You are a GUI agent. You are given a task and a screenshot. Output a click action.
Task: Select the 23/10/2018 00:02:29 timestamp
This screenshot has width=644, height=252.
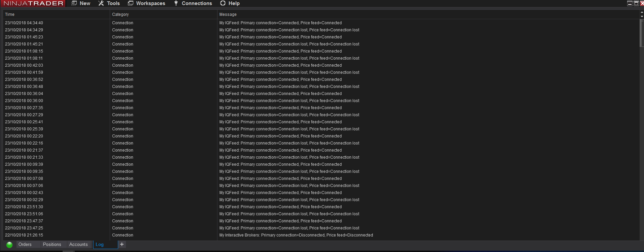24,200
